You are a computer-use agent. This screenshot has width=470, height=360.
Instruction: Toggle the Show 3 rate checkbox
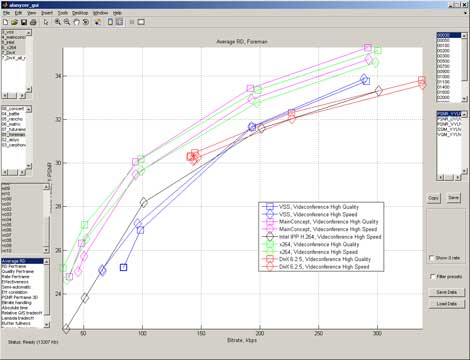(432, 258)
